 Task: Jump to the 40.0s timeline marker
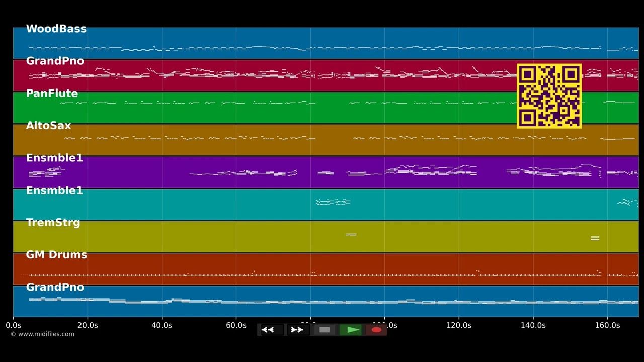tap(162, 326)
